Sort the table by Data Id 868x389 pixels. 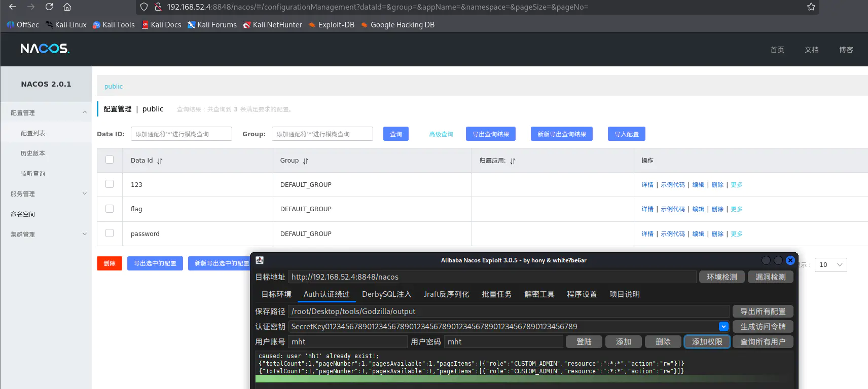coord(160,161)
